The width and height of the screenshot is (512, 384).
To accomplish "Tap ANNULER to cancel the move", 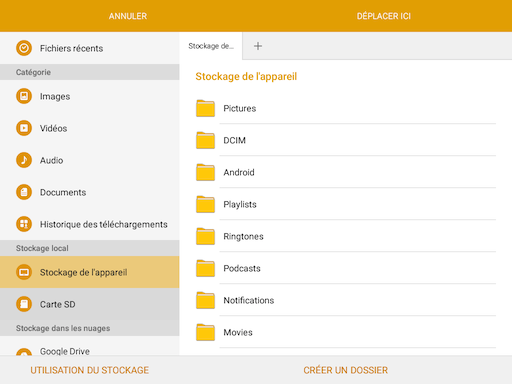I will [128, 16].
